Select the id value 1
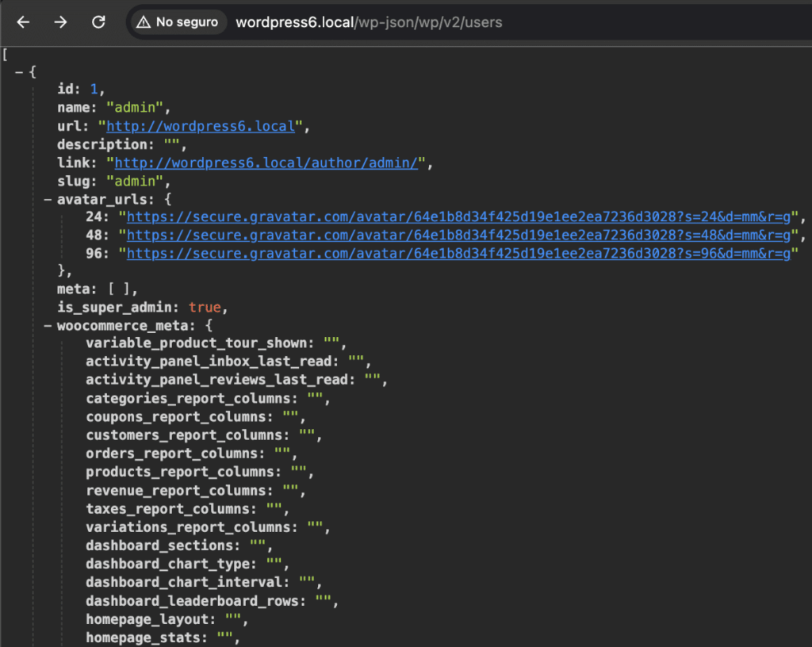812x647 pixels. tap(94, 89)
